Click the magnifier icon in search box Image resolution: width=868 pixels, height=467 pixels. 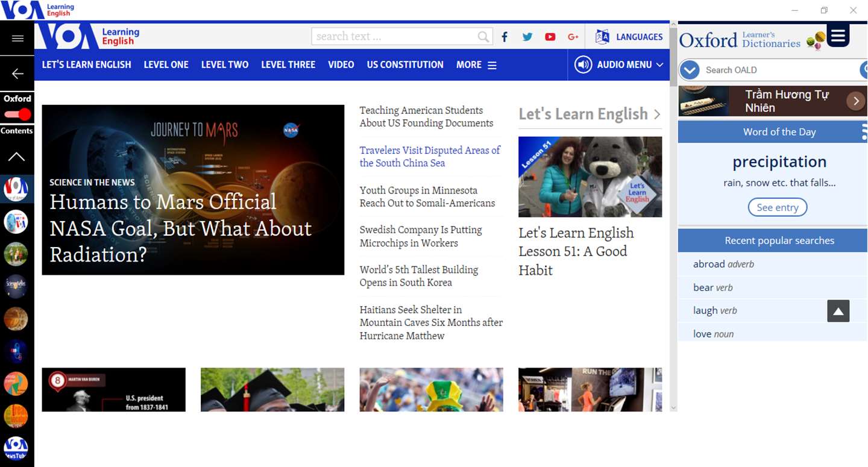pyautogui.click(x=483, y=37)
